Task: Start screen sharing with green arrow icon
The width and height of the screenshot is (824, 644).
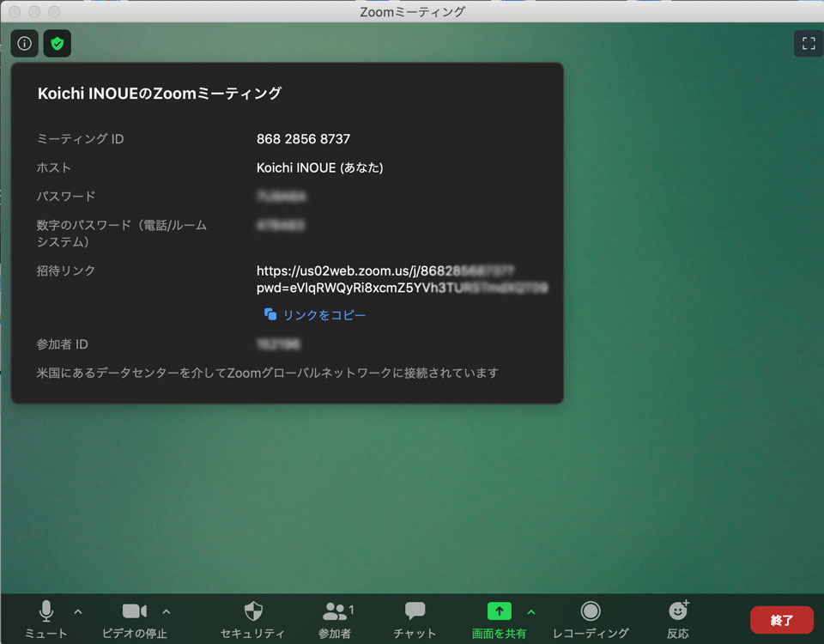Action: click(500, 611)
